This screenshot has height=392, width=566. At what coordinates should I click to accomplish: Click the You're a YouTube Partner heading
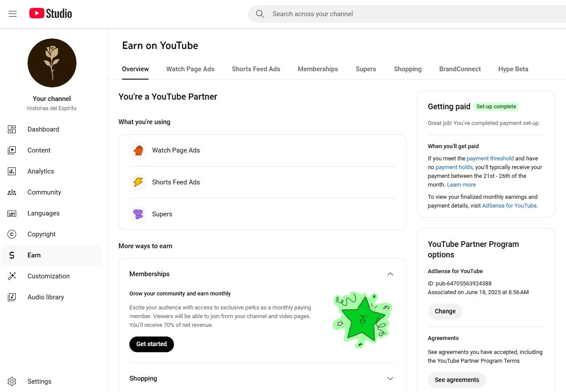click(168, 97)
